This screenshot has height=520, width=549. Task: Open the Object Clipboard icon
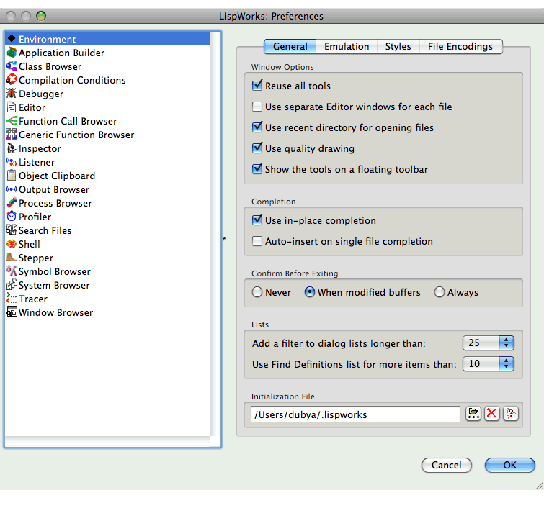pos(11,175)
